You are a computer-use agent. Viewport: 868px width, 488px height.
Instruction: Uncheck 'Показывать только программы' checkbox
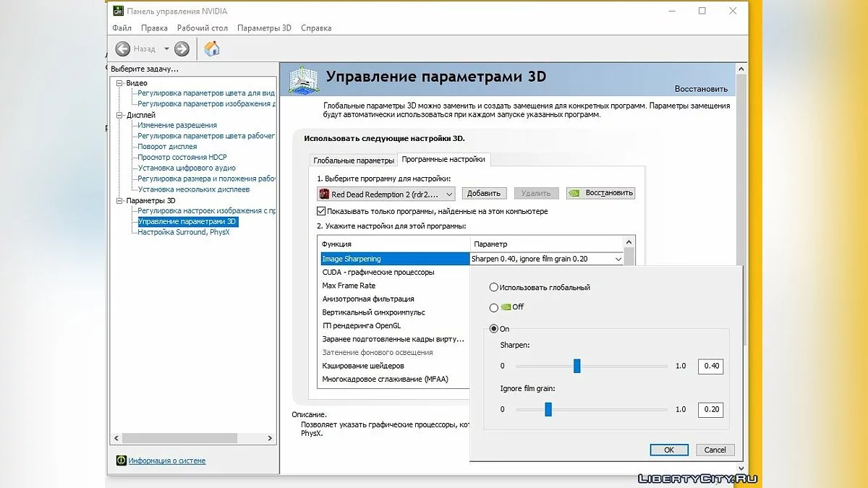[x=321, y=211]
